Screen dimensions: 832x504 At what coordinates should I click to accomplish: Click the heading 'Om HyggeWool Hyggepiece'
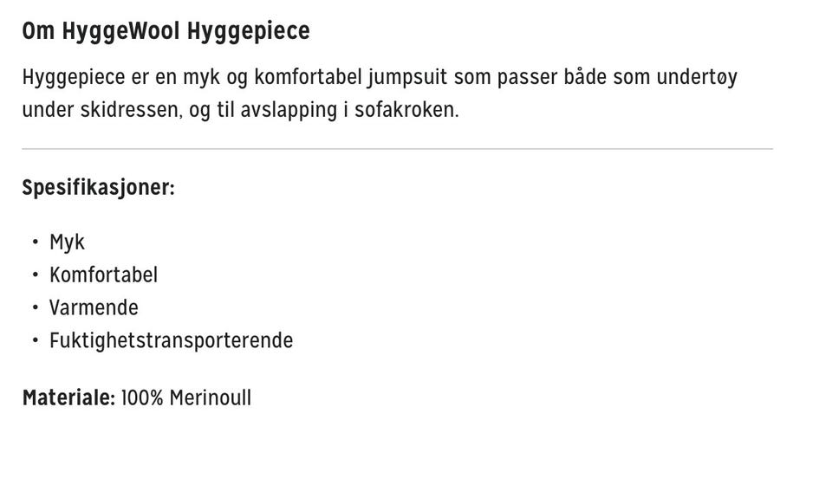pyautogui.click(x=166, y=30)
